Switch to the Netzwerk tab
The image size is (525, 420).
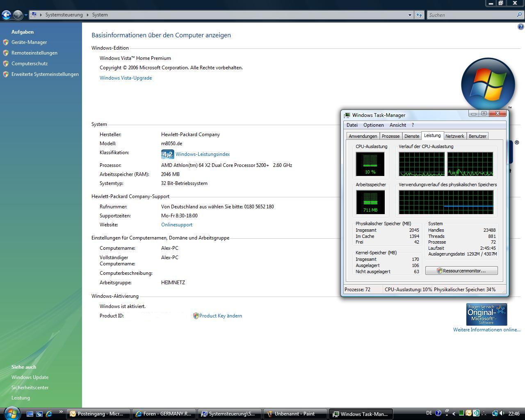pos(455,136)
